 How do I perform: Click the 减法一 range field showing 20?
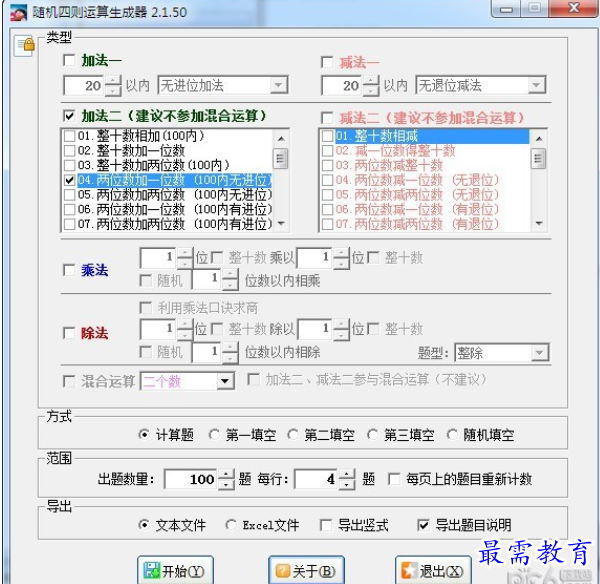342,85
